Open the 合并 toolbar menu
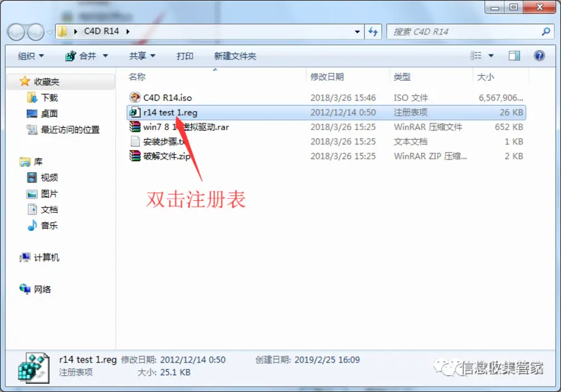The width and height of the screenshot is (561, 392). [87, 56]
